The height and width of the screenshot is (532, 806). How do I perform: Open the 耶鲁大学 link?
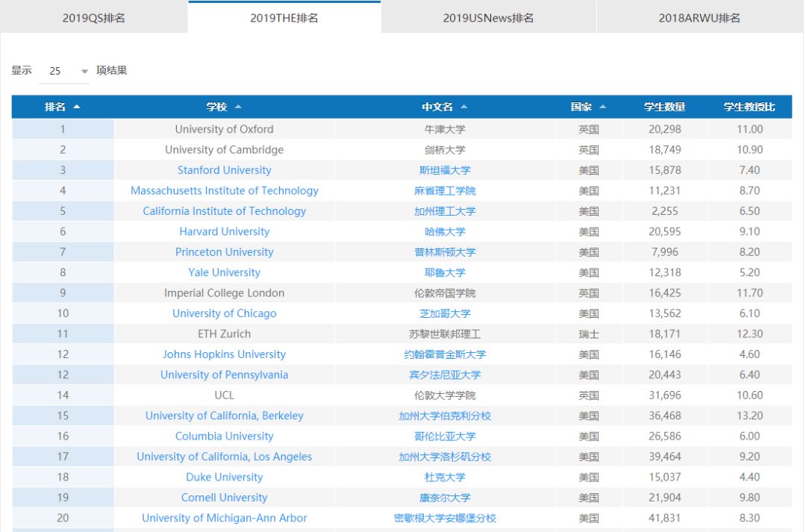(x=445, y=272)
